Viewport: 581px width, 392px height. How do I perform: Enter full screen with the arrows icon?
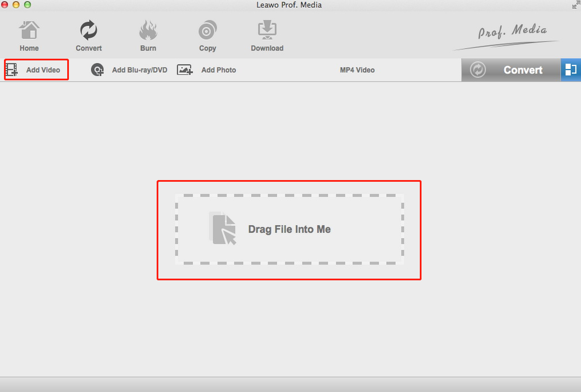pyautogui.click(x=576, y=5)
